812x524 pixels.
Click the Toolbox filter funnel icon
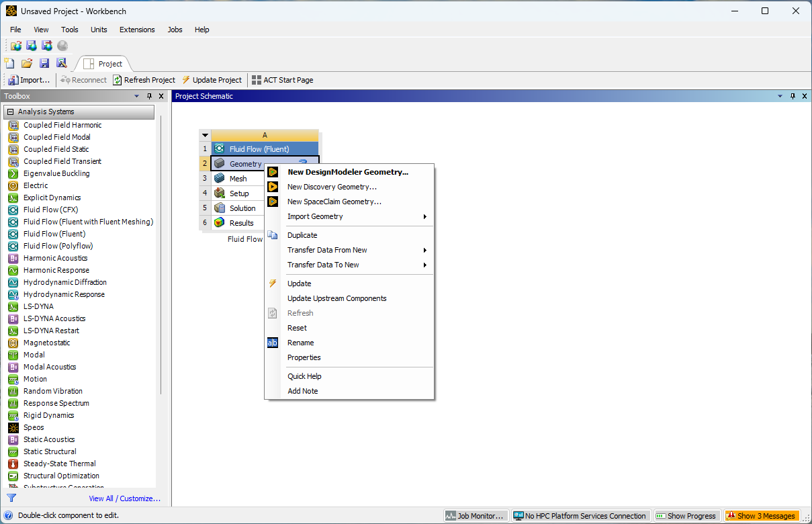coord(11,498)
